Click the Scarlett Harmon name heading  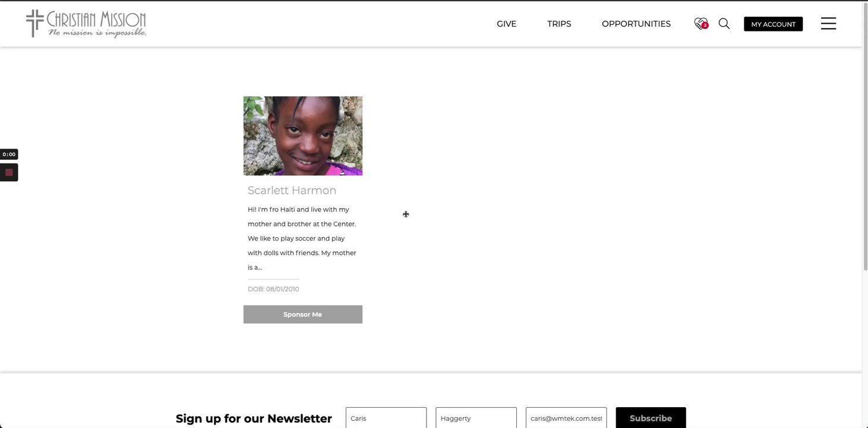[292, 190]
